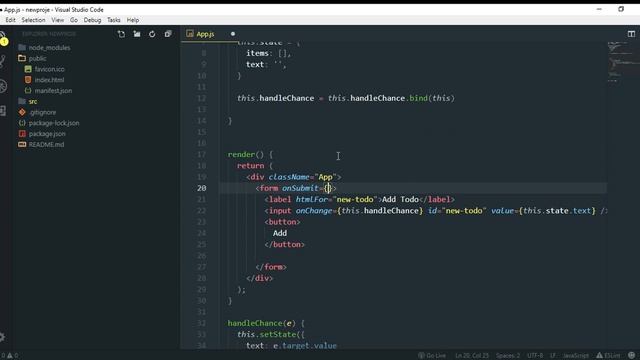640x360 pixels.
Task: Click the word Add inside the button
Action: [x=280, y=233]
